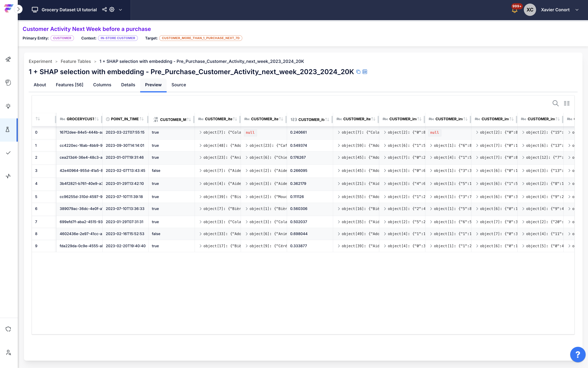This screenshot has height=368, width=588.
Task: Go to Feature Tables in the breadcrumb
Action: [76, 61]
